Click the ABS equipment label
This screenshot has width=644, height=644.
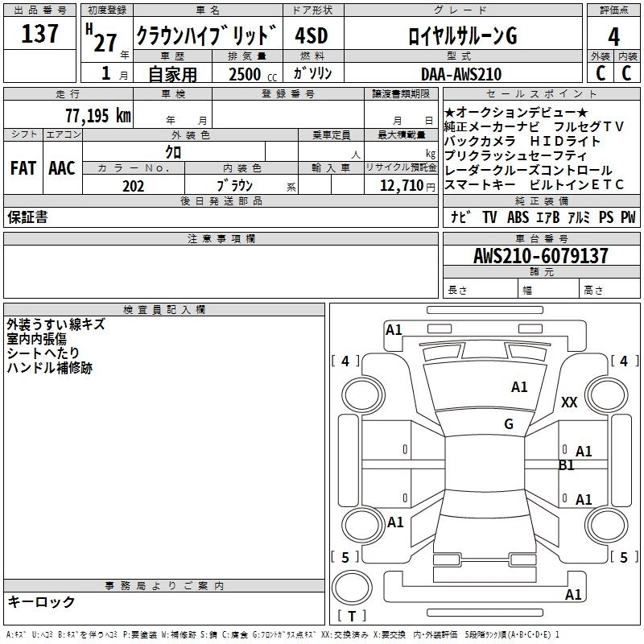point(518,217)
